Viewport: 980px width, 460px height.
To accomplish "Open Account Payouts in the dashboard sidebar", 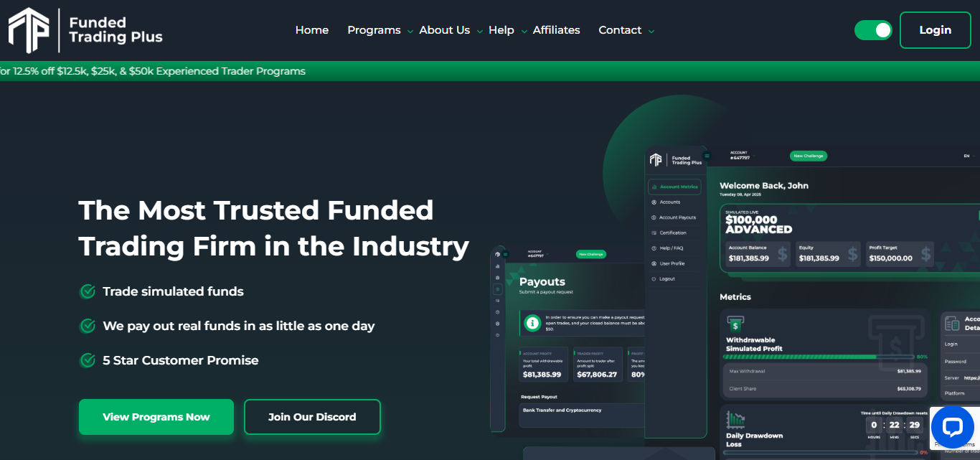I will coord(673,217).
